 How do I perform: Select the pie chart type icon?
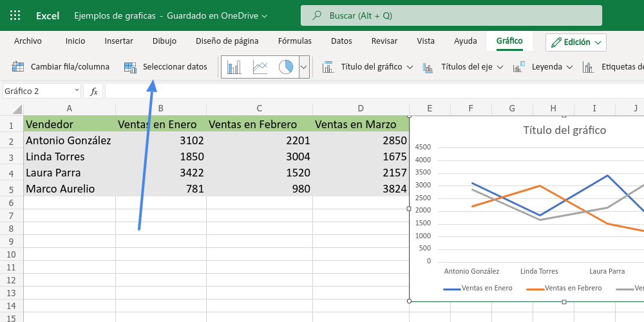point(286,67)
